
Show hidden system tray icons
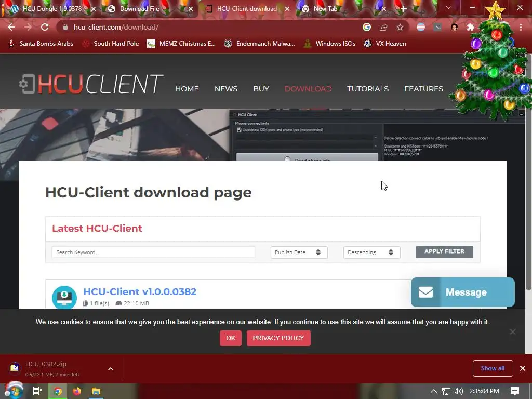point(433,391)
